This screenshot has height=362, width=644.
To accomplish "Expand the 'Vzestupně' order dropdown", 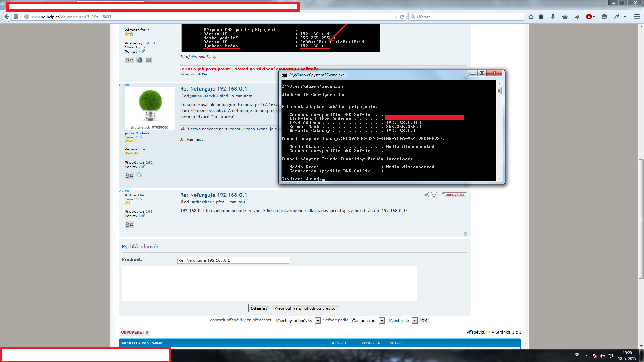I will 402,321.
